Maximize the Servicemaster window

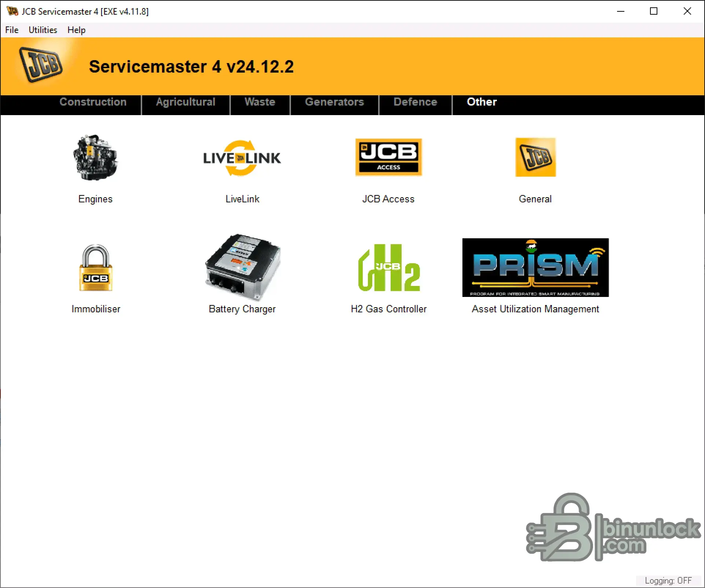654,11
